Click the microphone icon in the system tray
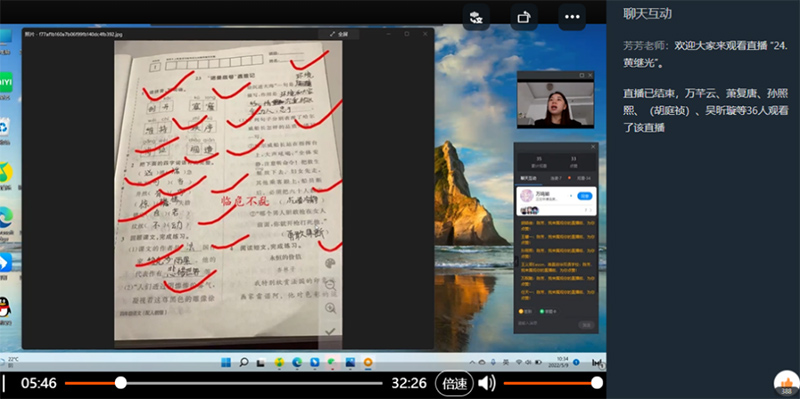Screen dimensions: 800x399 [x=493, y=362]
